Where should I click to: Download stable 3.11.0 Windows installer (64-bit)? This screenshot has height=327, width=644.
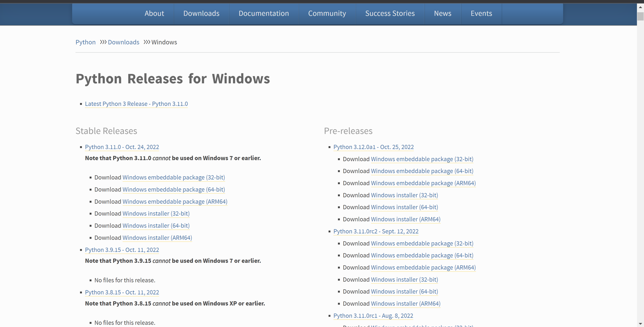pyautogui.click(x=156, y=226)
